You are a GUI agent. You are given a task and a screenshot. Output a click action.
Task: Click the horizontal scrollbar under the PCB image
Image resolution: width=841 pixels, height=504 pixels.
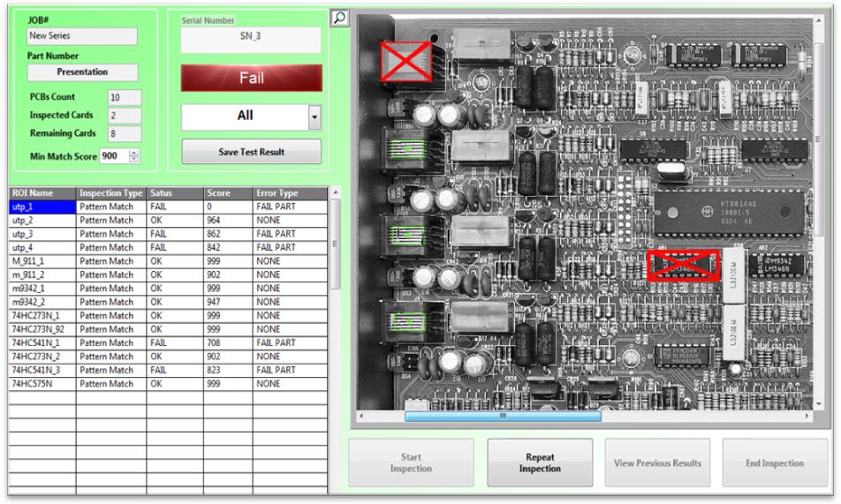coord(502,416)
